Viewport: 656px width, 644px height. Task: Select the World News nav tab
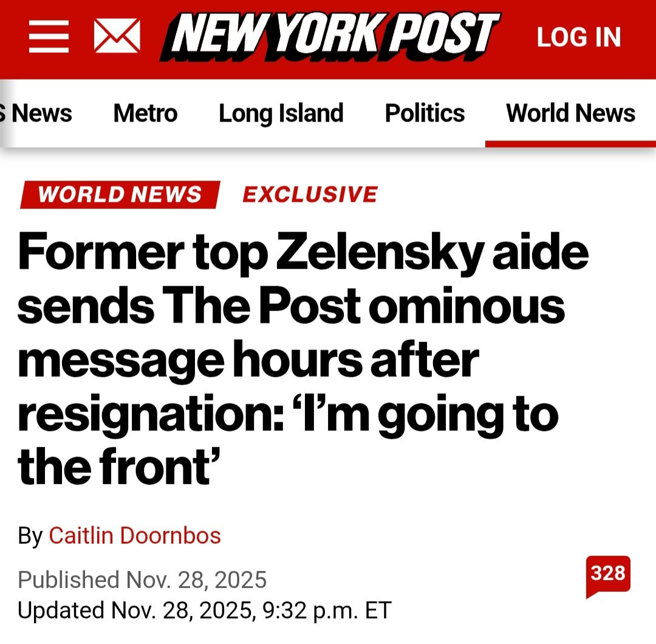coord(570,114)
